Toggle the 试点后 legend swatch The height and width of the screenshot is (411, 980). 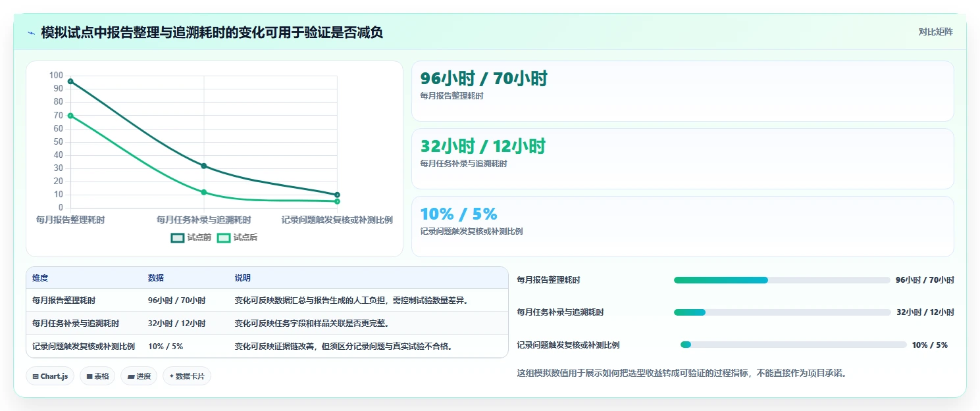[x=224, y=237]
